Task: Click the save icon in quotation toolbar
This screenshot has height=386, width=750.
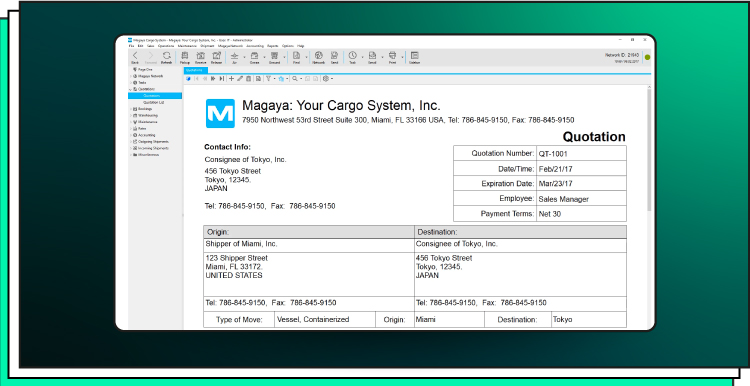Action: (258, 79)
